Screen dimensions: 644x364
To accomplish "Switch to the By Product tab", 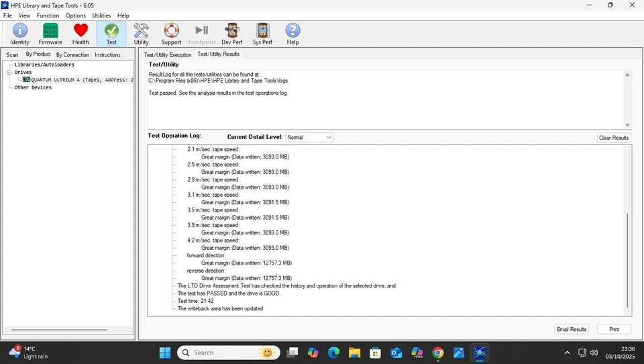I will coord(38,54).
